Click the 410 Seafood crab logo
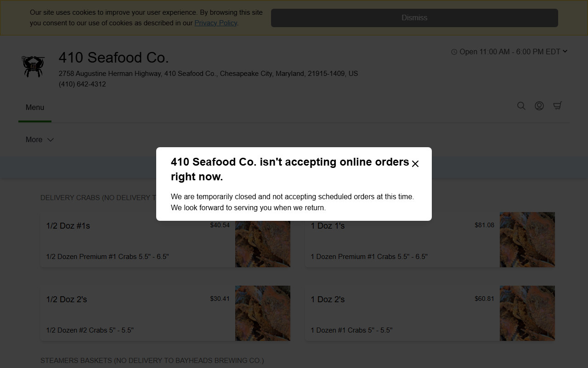 (x=33, y=66)
